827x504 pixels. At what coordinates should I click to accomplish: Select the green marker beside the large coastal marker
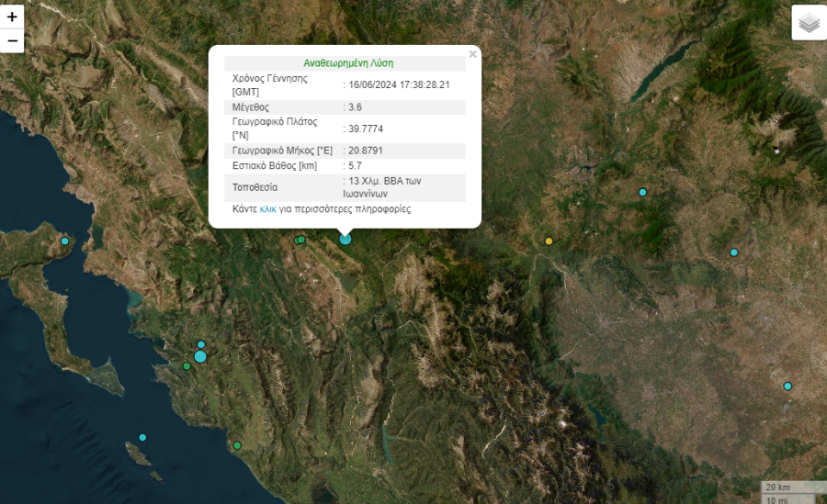(187, 366)
